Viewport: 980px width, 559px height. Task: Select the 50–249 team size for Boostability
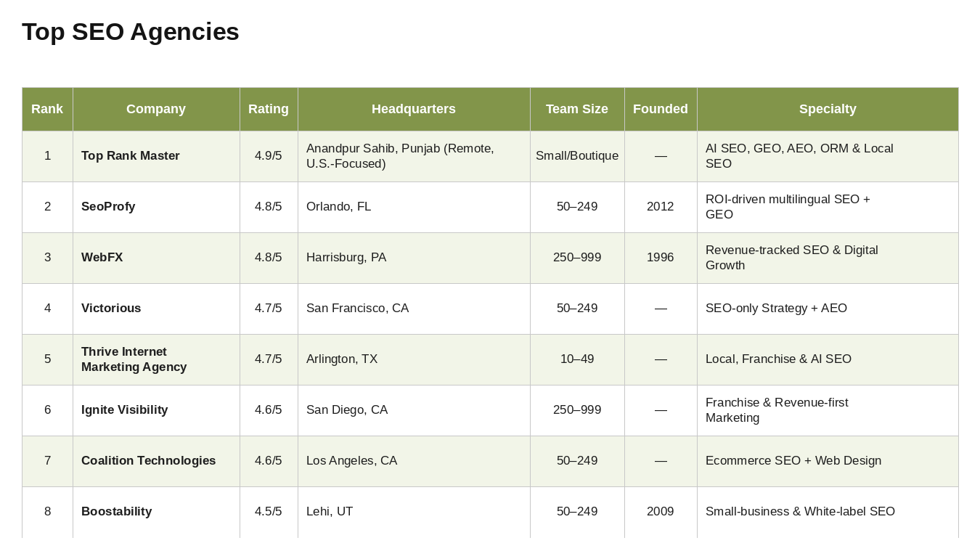[x=577, y=512]
